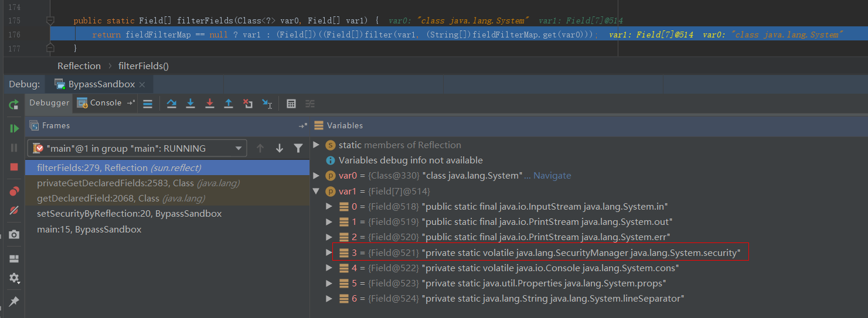Viewport: 868px width, 318px height.
Task: Click the Step Over debug icon
Action: (171, 104)
